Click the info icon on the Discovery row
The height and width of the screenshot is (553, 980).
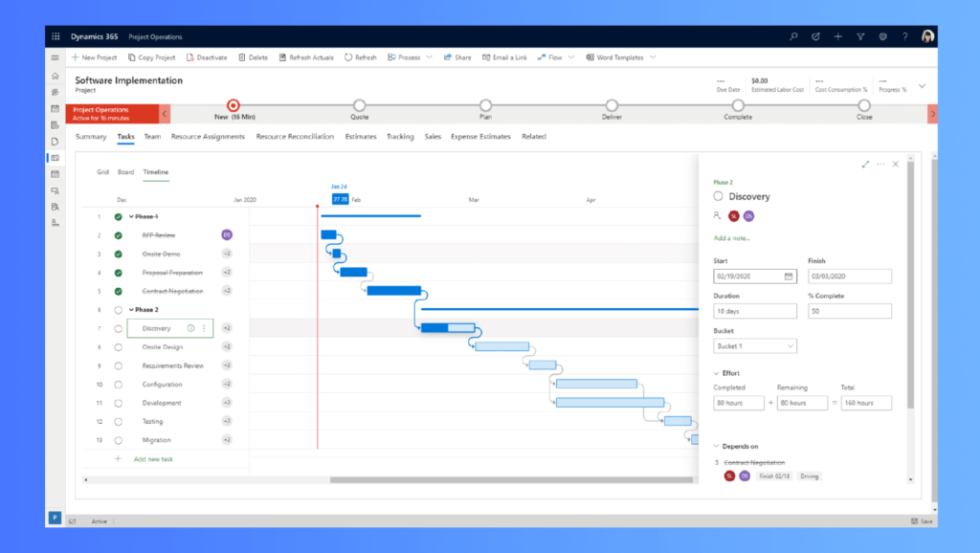(190, 328)
